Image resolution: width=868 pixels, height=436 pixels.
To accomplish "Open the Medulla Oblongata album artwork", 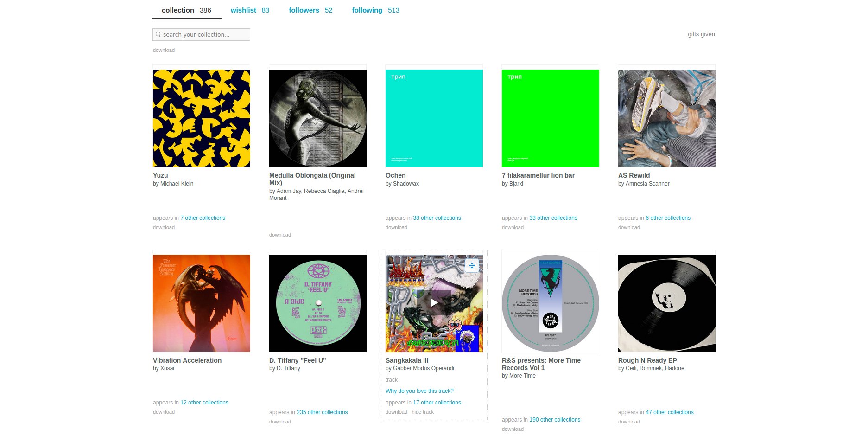I will tap(318, 118).
